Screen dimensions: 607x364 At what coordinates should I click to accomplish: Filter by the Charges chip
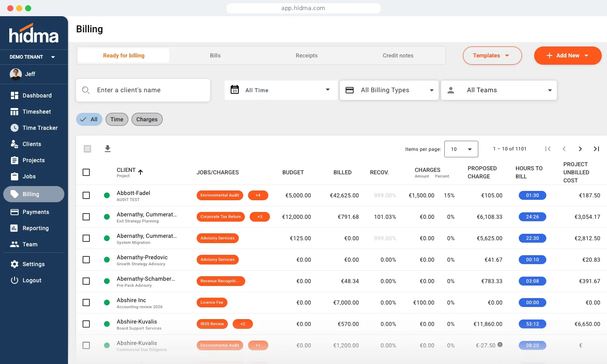[x=147, y=119]
